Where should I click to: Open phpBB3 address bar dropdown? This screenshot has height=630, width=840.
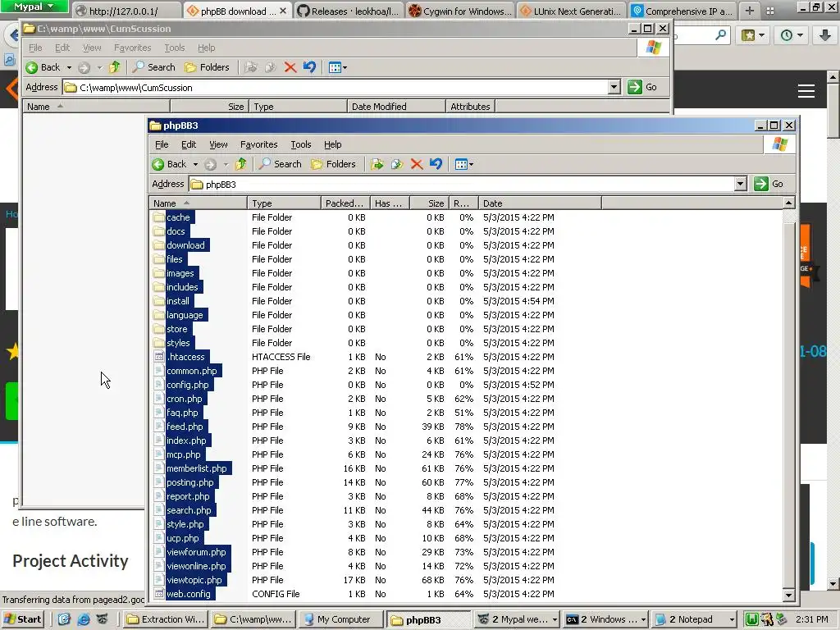741,184
